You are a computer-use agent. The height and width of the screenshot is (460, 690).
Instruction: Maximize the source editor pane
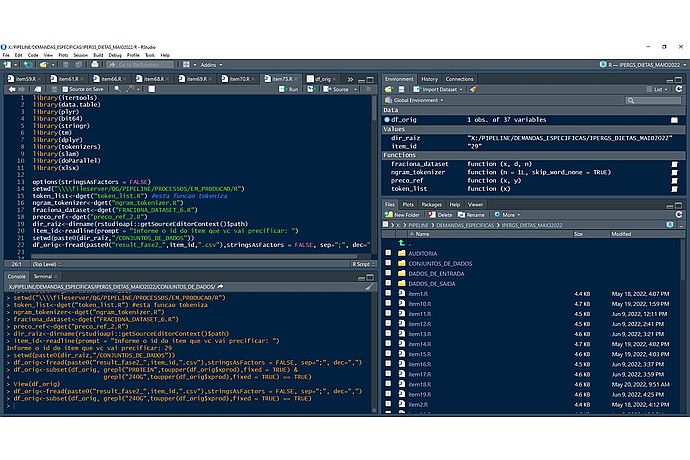pos(370,80)
